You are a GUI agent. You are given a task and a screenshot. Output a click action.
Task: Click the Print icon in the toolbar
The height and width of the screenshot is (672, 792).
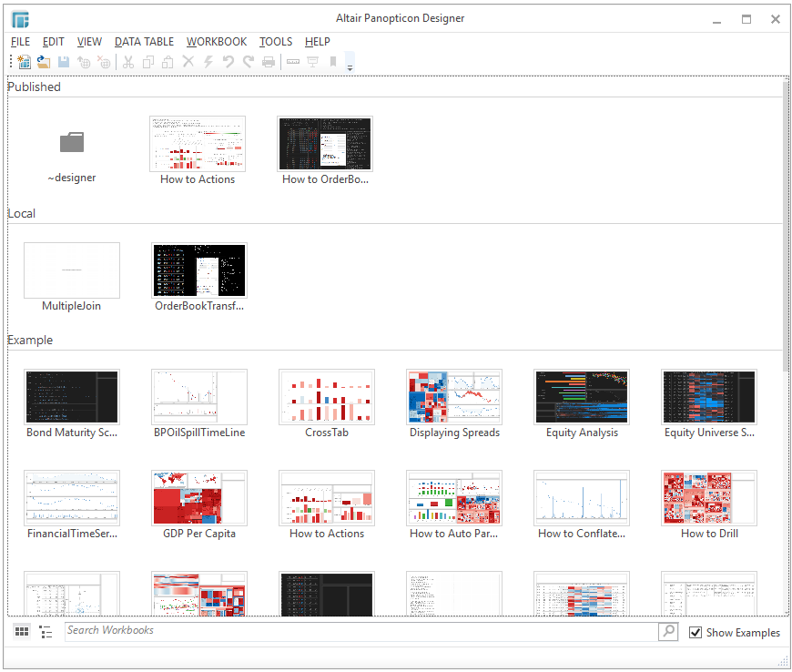[269, 62]
